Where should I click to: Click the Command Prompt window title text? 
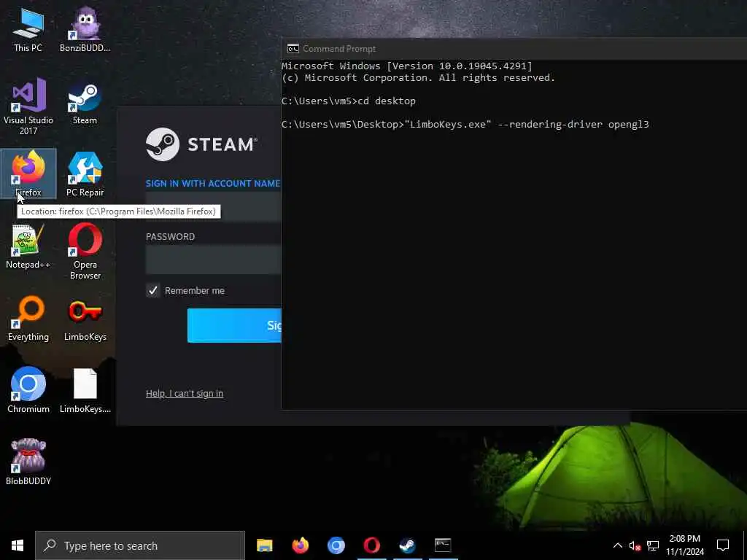(339, 49)
